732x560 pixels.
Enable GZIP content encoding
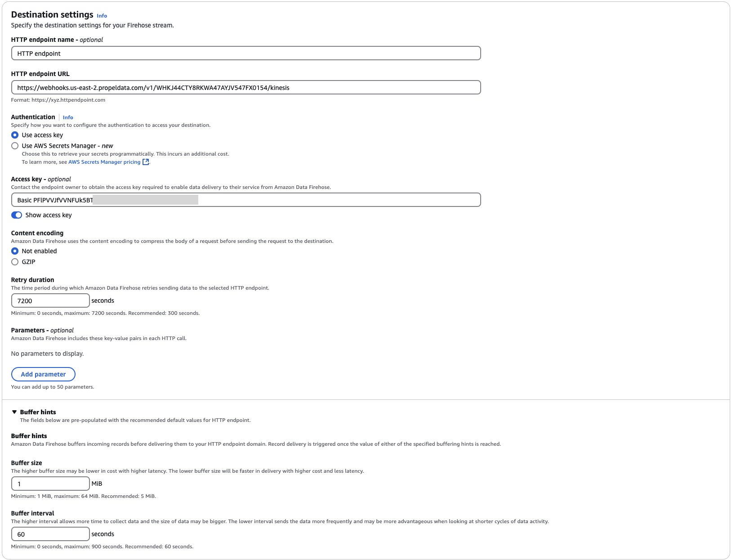click(15, 261)
